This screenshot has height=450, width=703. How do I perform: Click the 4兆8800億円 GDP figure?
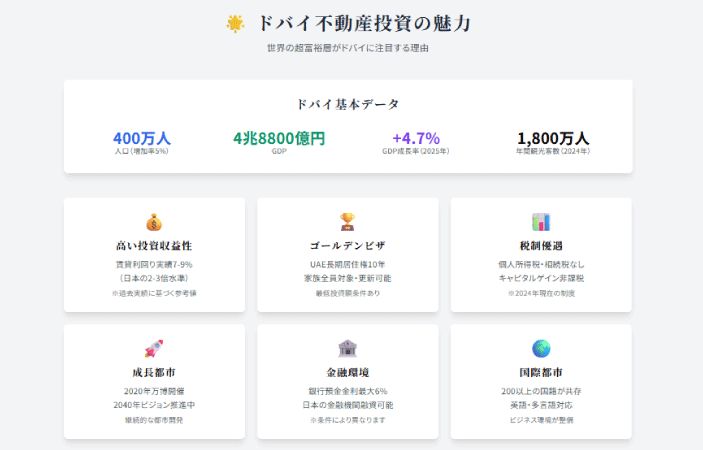click(x=279, y=138)
